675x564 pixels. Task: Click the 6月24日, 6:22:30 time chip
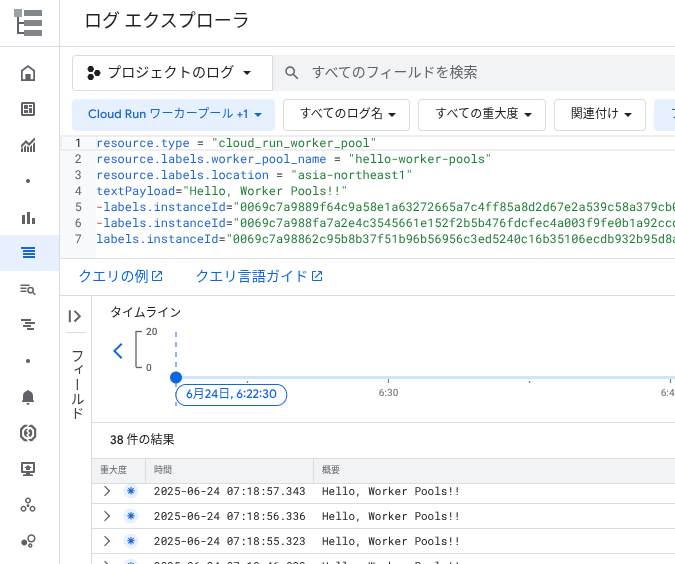[231, 394]
